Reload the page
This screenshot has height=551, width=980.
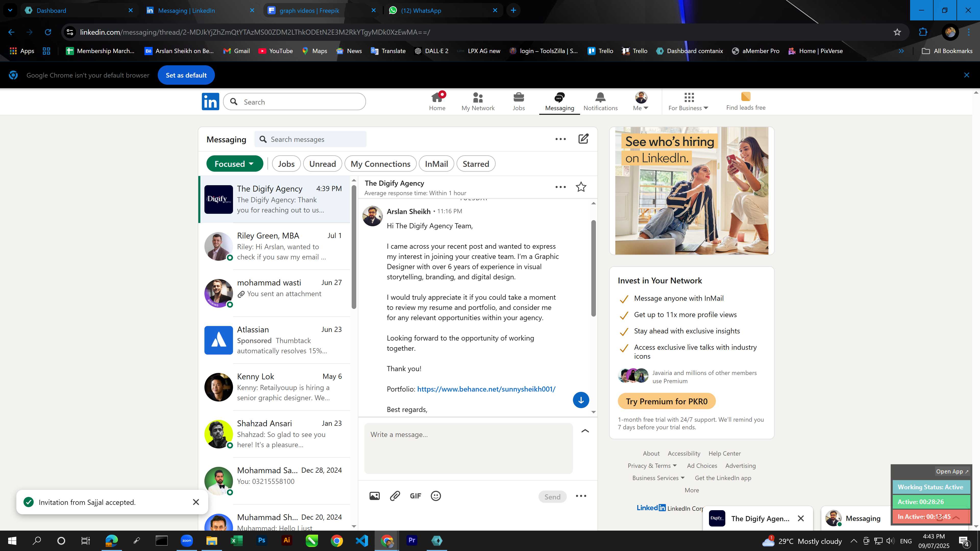pos(48,32)
